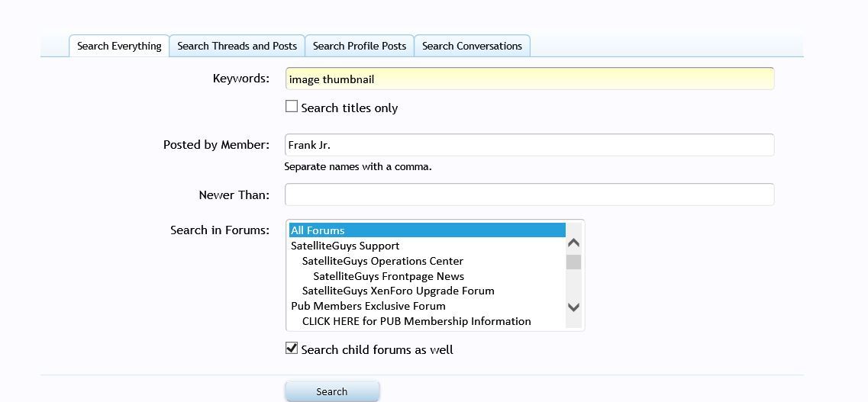Select SatelliteGuys Frontpage News forum
Image resolution: width=868 pixels, height=402 pixels.
tap(389, 276)
